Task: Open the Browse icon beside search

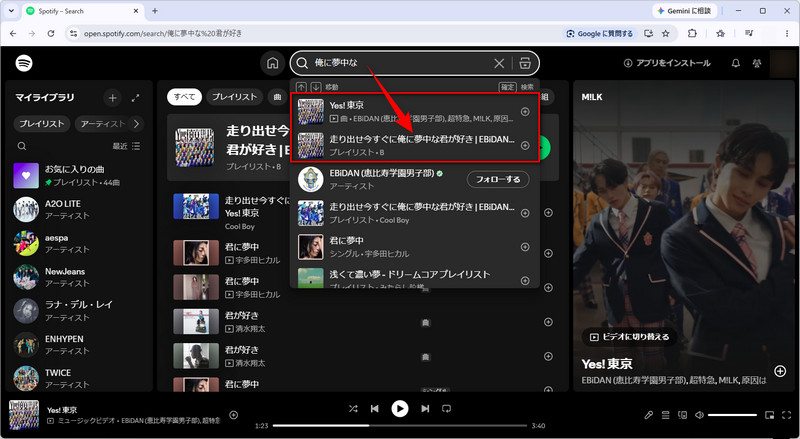Action: coord(525,63)
